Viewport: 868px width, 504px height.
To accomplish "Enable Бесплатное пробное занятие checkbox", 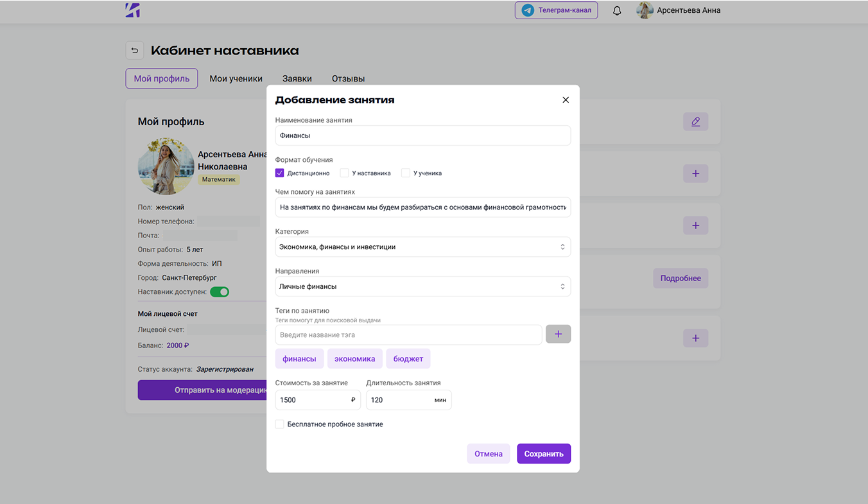I will click(280, 424).
